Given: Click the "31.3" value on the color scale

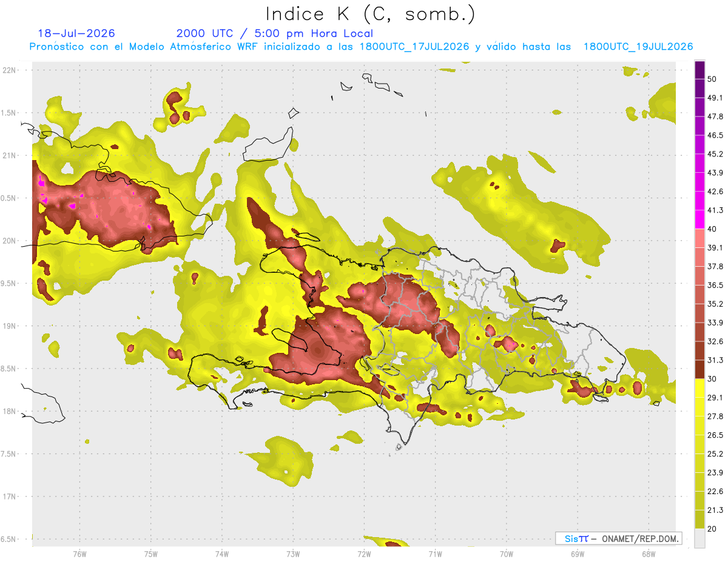Looking at the screenshot, I should coord(716,360).
